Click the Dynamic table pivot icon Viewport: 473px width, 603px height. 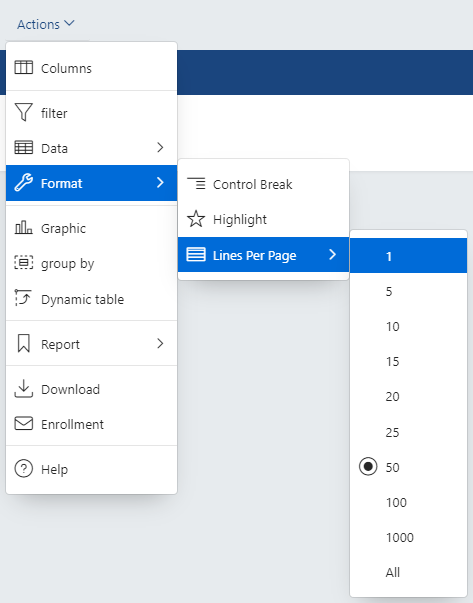[x=23, y=298]
